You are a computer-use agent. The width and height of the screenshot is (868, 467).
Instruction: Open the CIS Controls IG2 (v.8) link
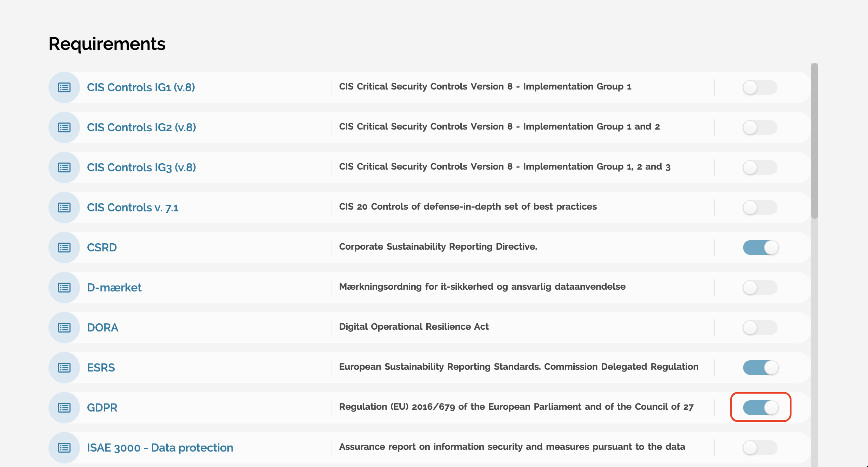[x=141, y=127]
